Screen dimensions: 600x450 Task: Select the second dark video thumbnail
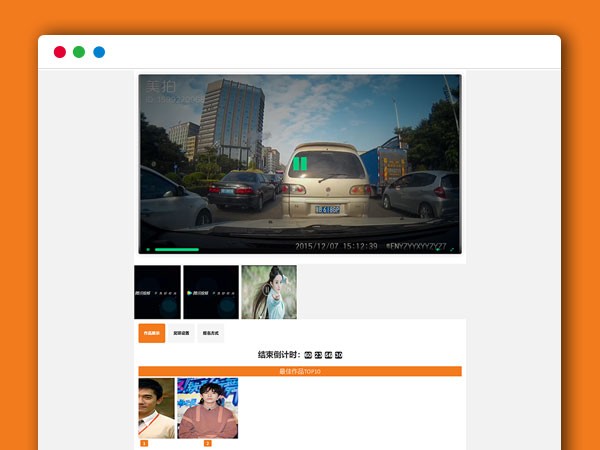pos(211,292)
